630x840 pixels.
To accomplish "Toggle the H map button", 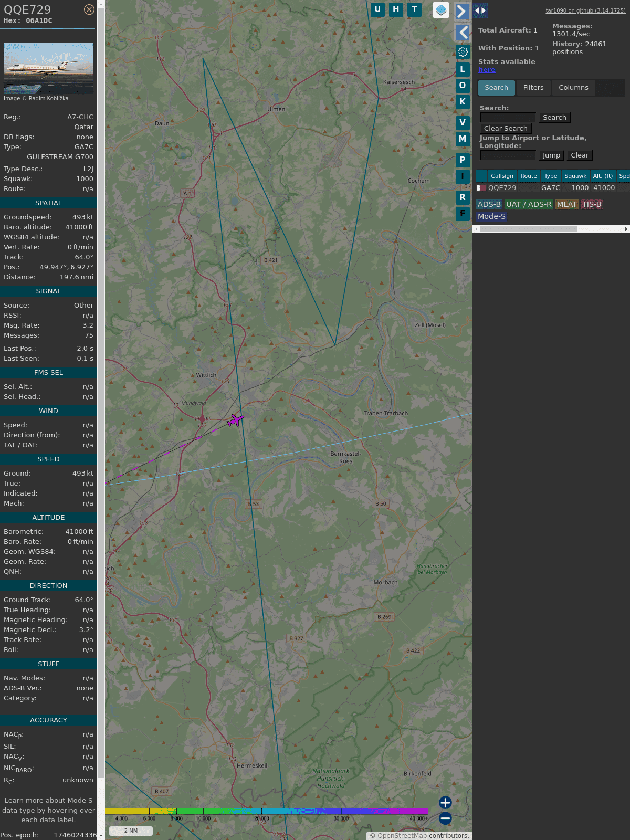I will [396, 9].
